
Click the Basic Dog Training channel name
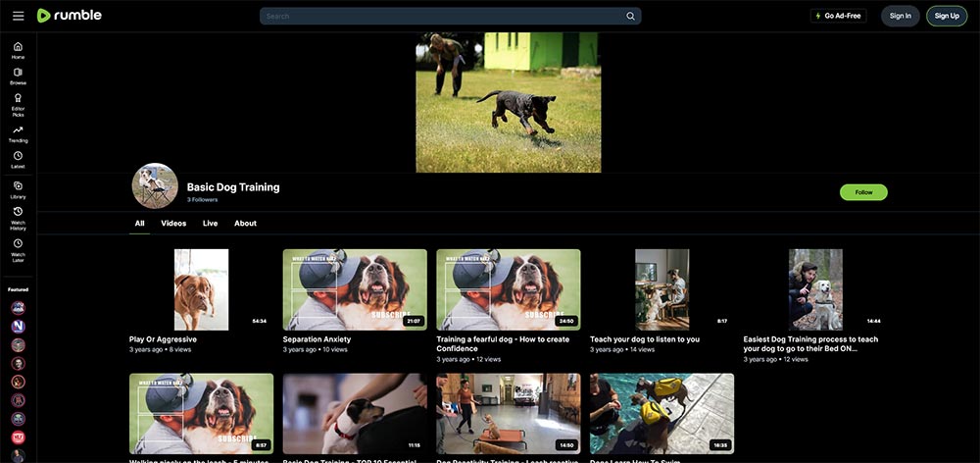tap(233, 187)
